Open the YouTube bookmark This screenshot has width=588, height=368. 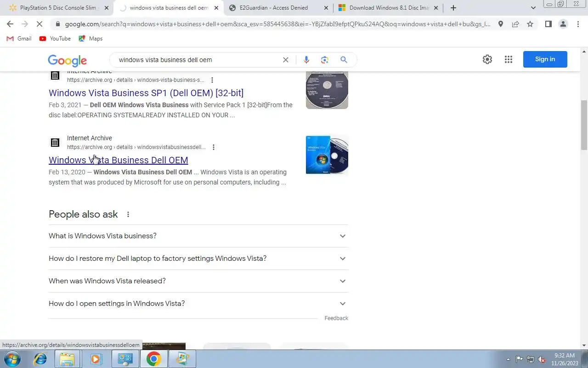(55, 39)
